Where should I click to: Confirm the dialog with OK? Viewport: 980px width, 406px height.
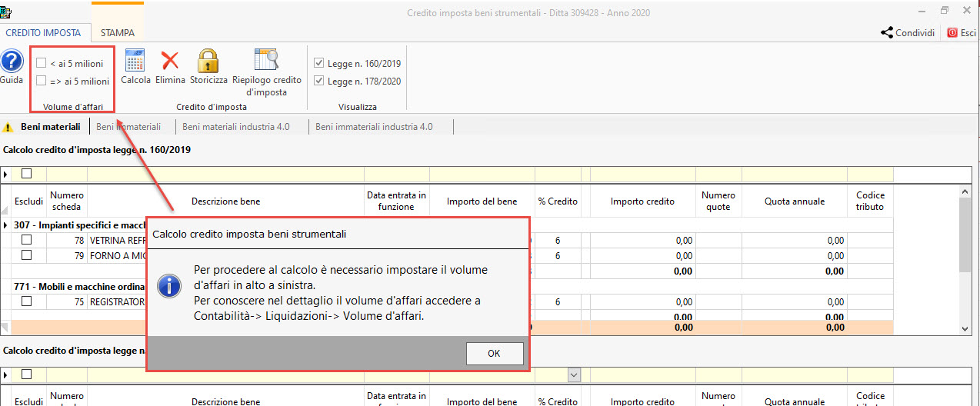tap(495, 353)
